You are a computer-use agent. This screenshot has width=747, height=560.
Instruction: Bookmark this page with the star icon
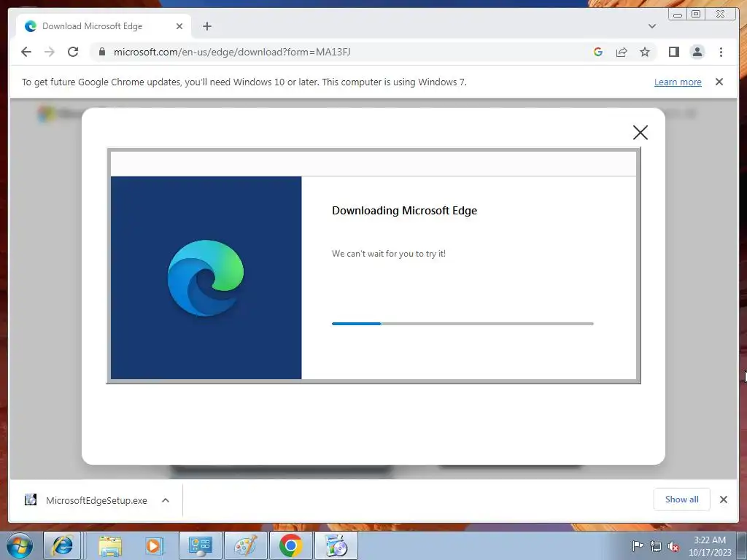(x=645, y=52)
